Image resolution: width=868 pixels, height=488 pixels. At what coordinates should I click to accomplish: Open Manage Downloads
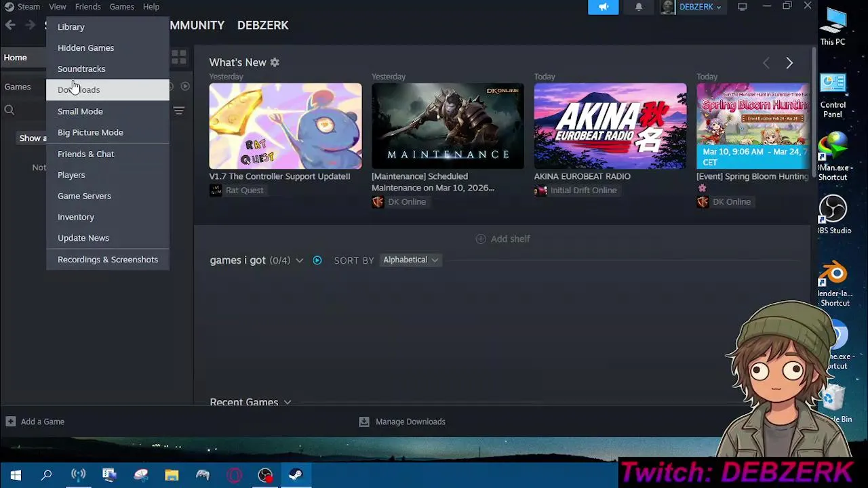pos(402,422)
